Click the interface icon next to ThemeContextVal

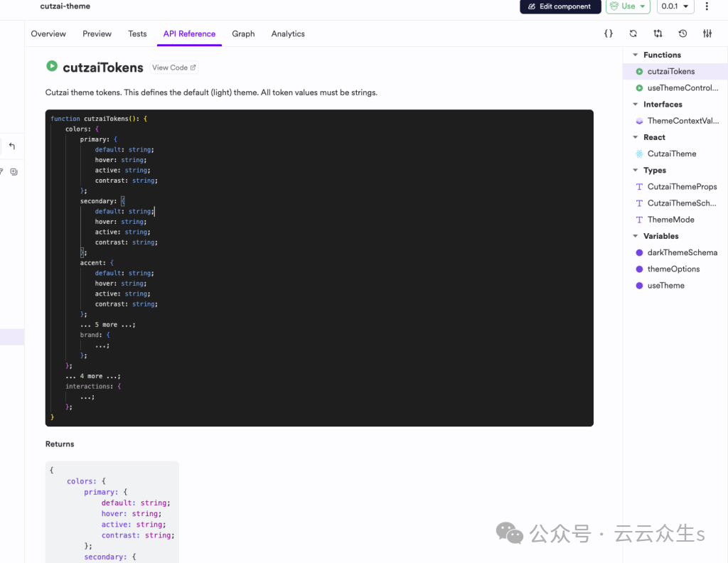[639, 121]
